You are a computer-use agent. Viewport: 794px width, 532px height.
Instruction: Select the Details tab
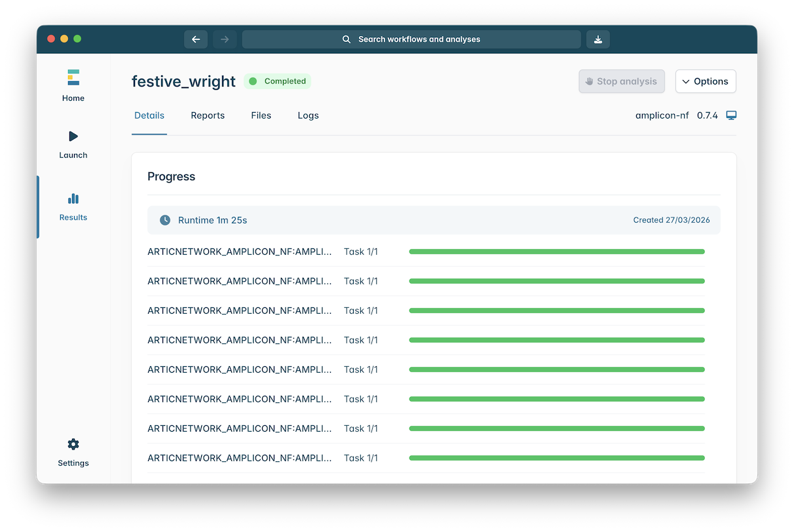tap(149, 115)
